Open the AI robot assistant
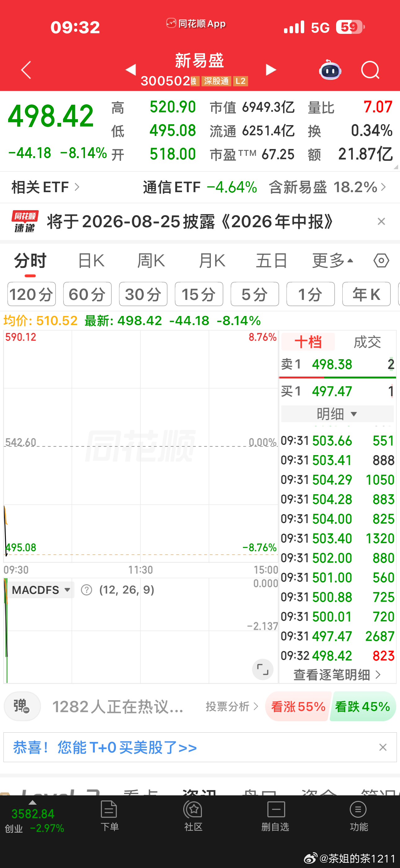The image size is (400, 868). [330, 70]
